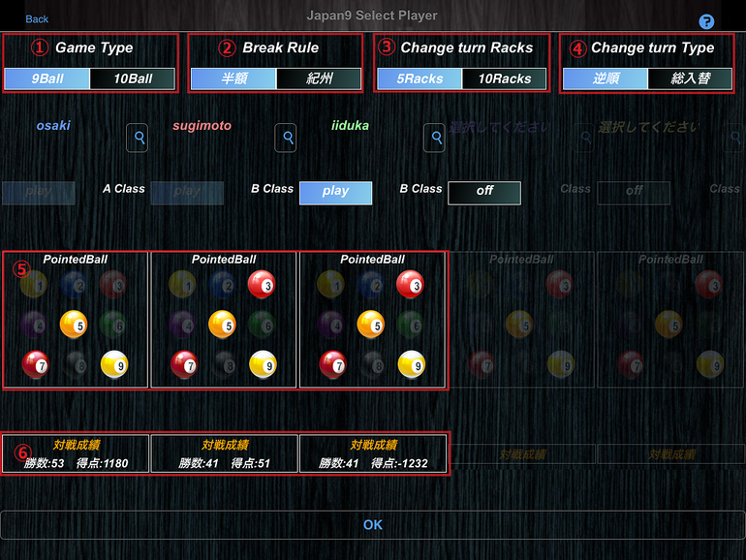Click the B Class label next to off
Screen dimensions: 746x560
point(420,189)
